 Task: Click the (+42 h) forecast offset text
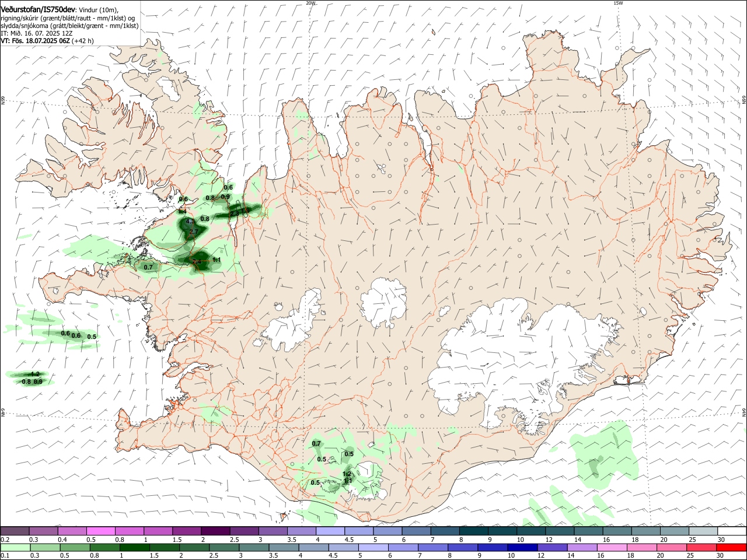[x=83, y=41]
